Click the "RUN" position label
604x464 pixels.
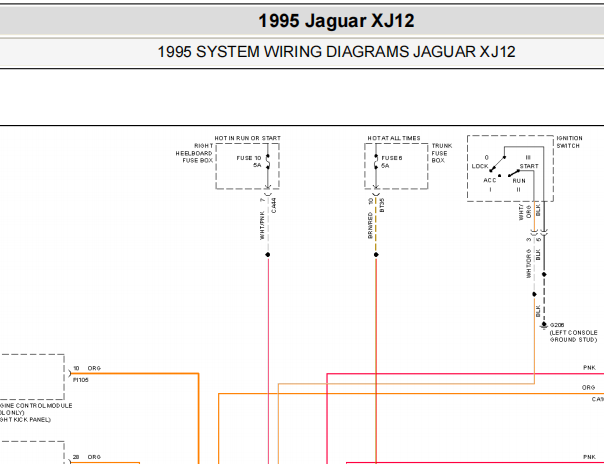[x=519, y=181]
